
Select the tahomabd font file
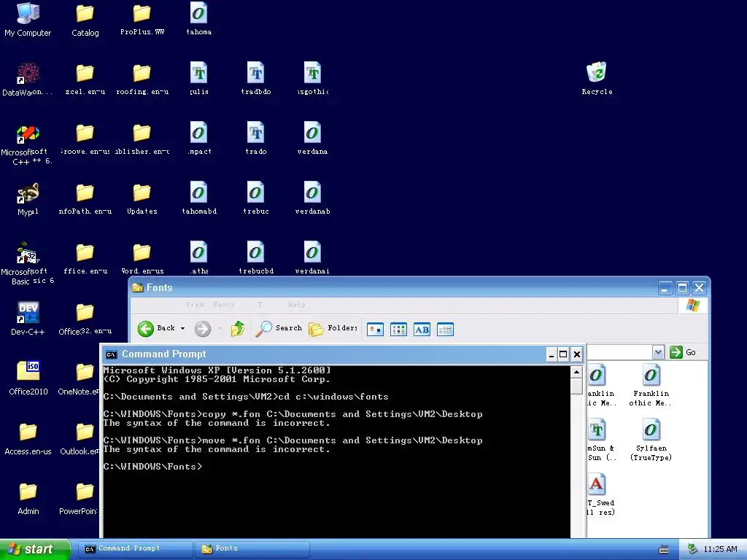tap(198, 198)
